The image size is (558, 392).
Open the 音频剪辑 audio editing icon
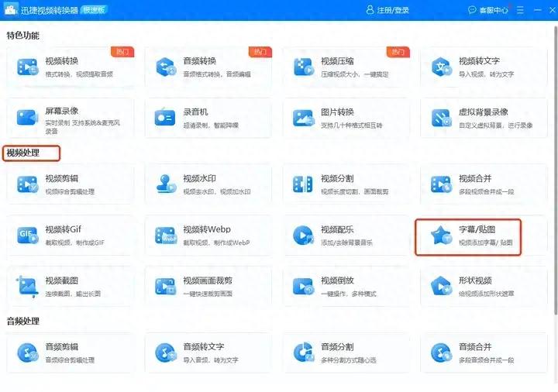(27, 353)
